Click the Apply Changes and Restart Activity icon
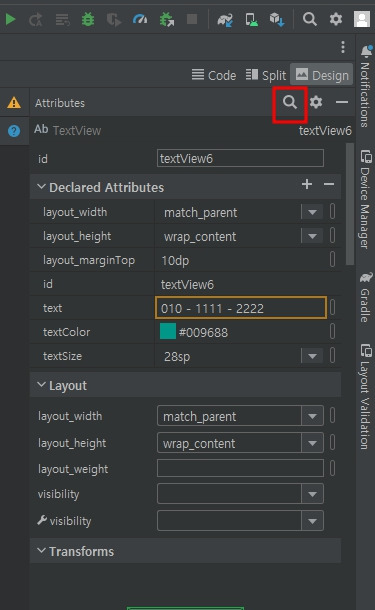This screenshot has height=610, width=375. (x=35, y=19)
